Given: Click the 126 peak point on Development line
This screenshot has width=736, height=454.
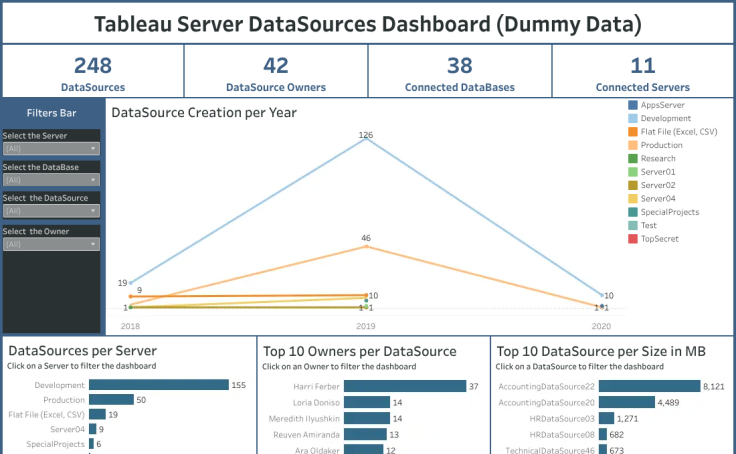Looking at the screenshot, I should [366, 139].
